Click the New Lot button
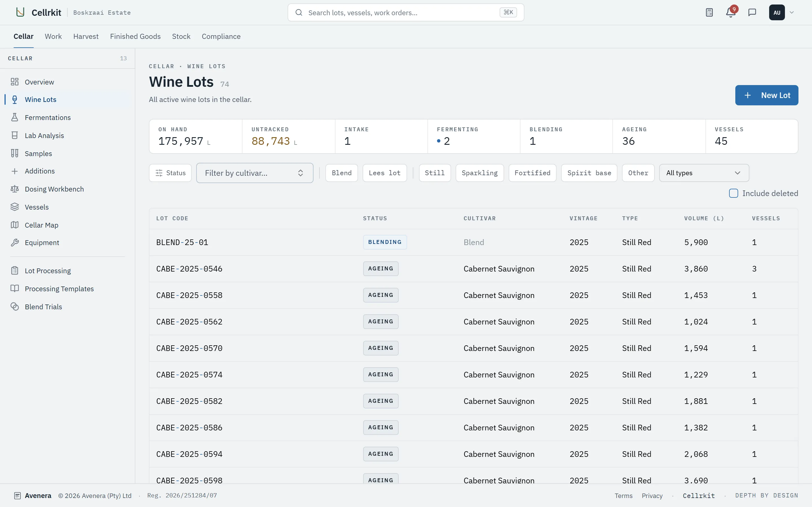The height and width of the screenshot is (507, 812). tap(767, 95)
